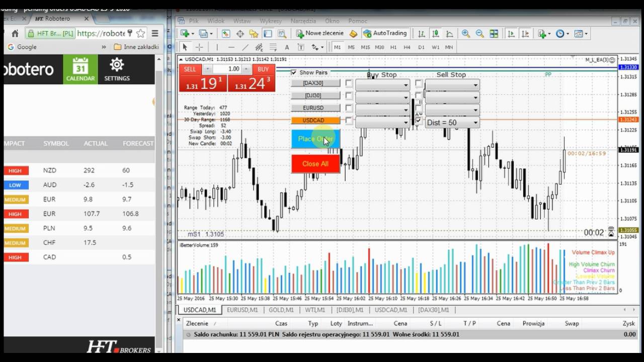The image size is (644, 362).
Task: Check the USDCAD Buy Stop checkbox
Action: [x=349, y=121]
